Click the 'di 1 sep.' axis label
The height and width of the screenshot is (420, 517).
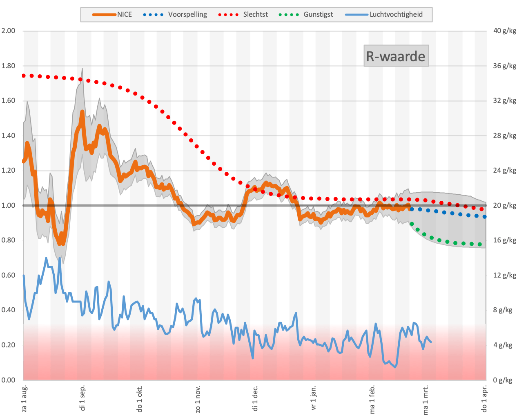(83, 397)
